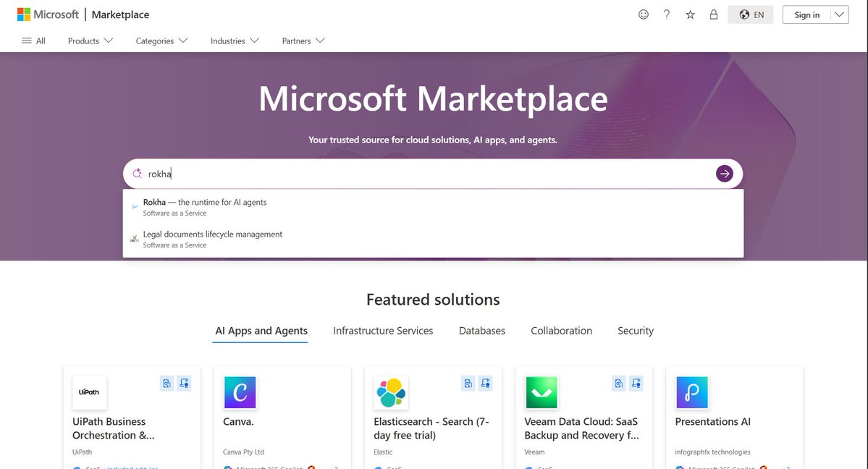Click the Canva Pty Ltd publisher text
This screenshot has width=868, height=469.
(243, 452)
